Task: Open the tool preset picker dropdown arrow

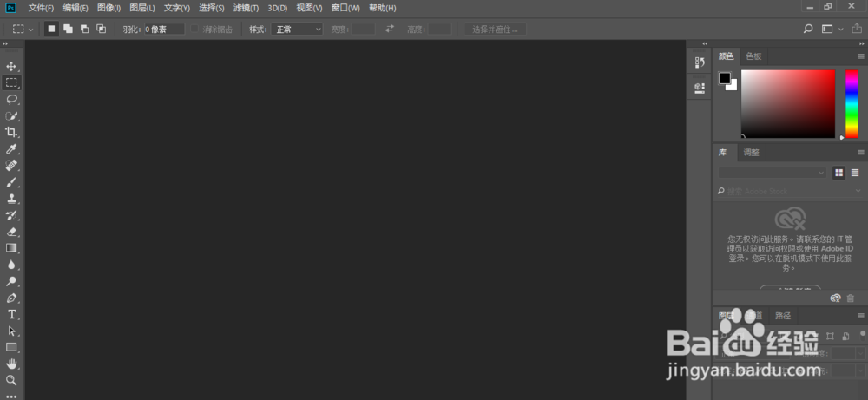Action: 30,29
